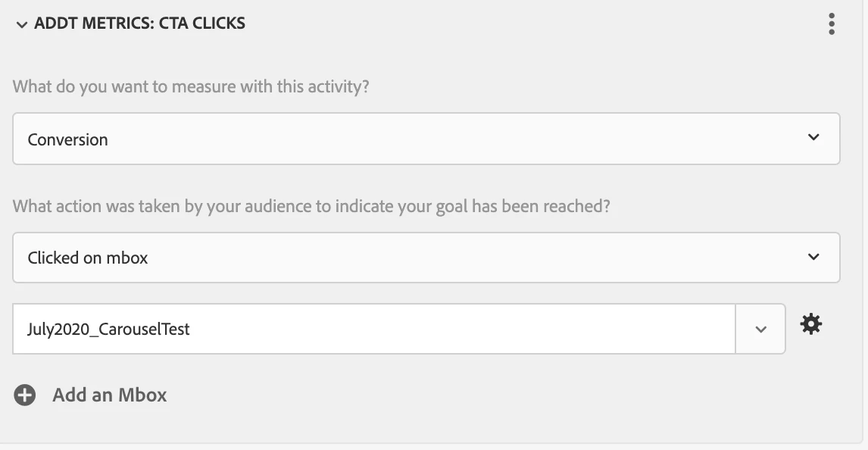Click the Conversion dropdown's down arrow
868x450 pixels.
coord(813,138)
